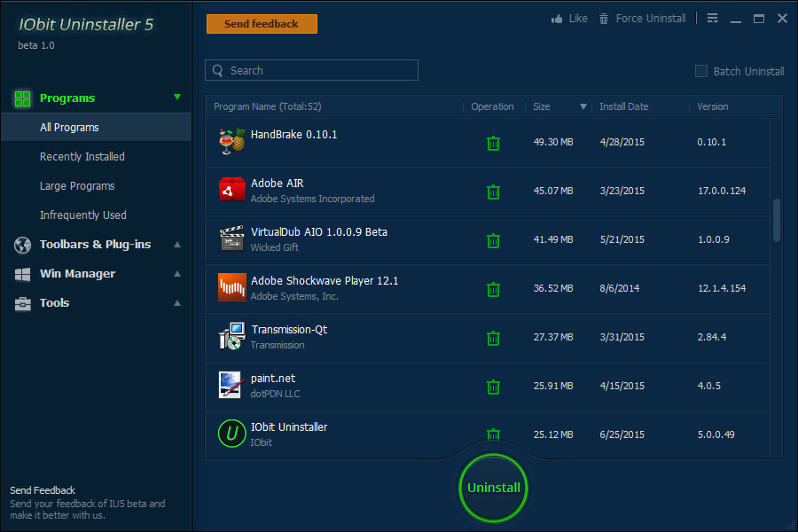Click the trash icon for paint.net
The image size is (798, 532).
(x=493, y=387)
